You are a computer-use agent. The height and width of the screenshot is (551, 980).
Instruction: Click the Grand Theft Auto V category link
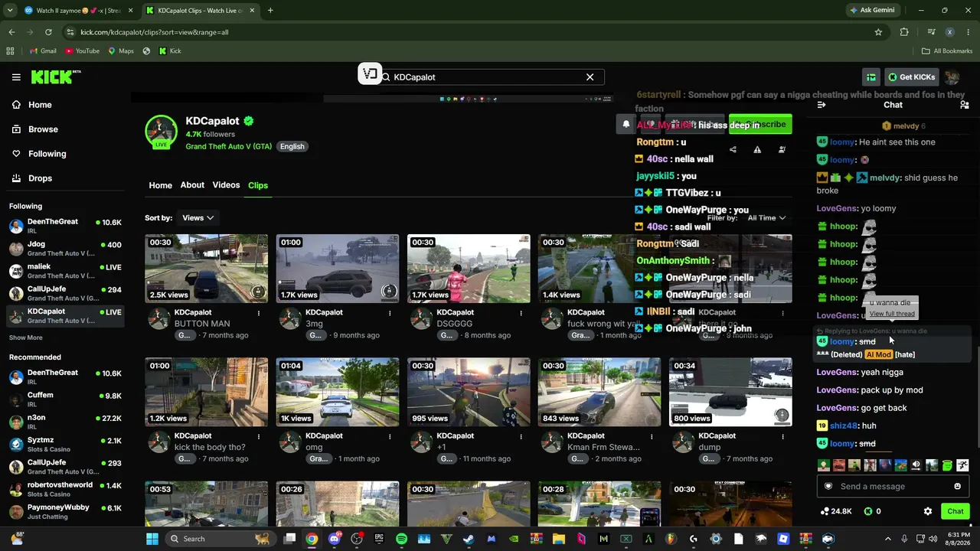point(228,146)
